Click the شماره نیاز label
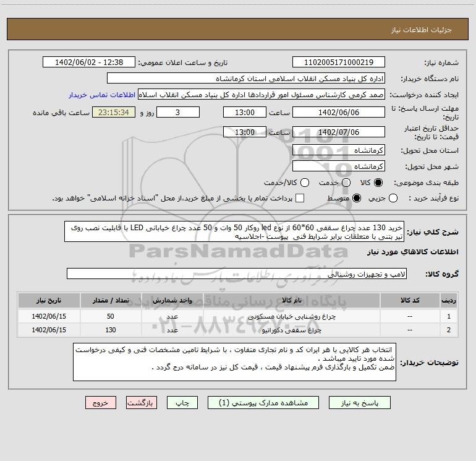 tap(441, 62)
